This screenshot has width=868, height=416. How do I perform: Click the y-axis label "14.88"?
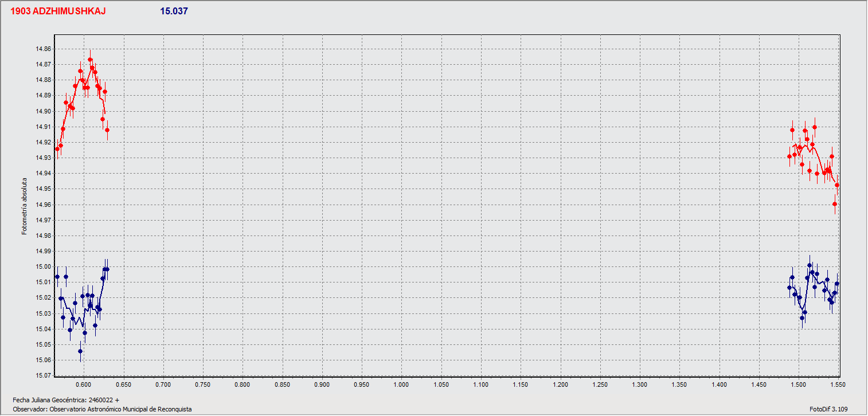point(43,80)
